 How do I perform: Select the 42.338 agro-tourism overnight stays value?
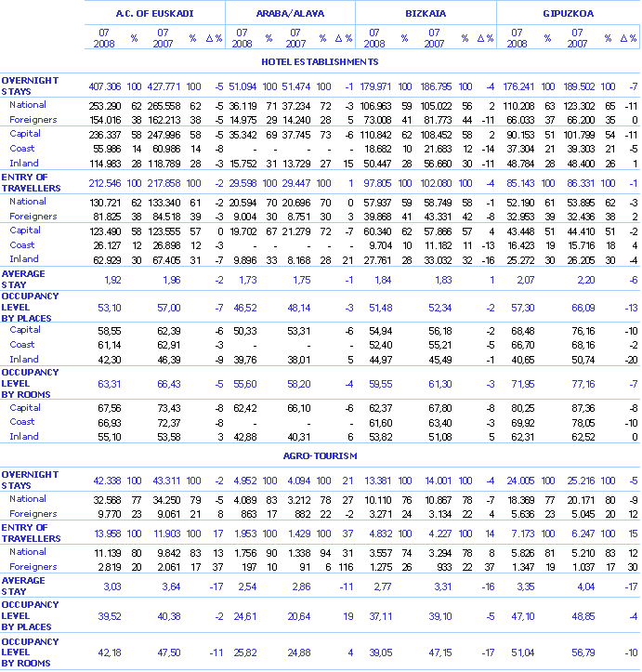click(x=107, y=480)
